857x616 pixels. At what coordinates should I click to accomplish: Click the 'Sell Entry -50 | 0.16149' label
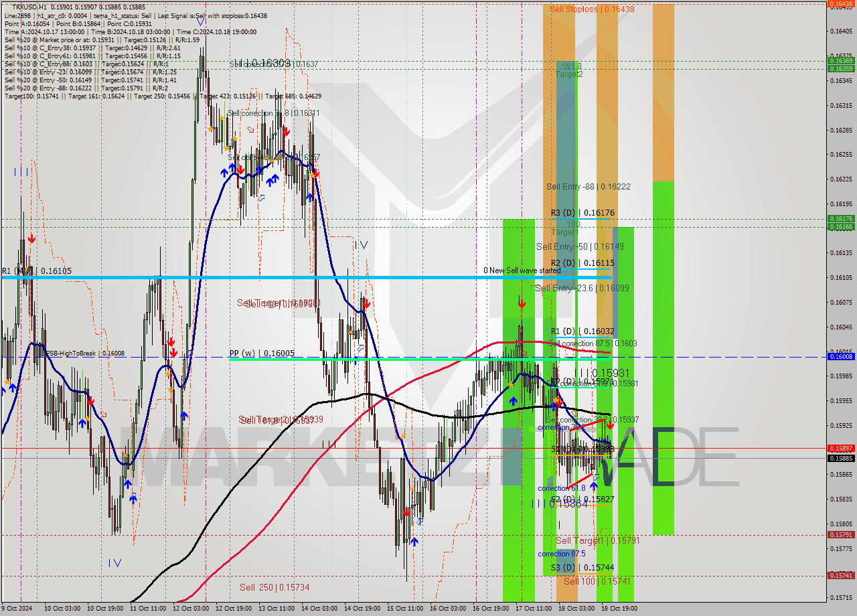580,247
